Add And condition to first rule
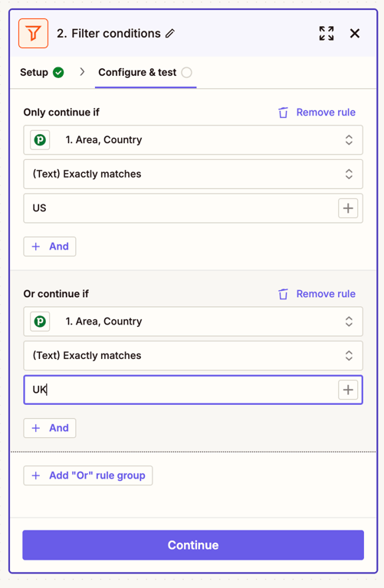 coord(50,247)
